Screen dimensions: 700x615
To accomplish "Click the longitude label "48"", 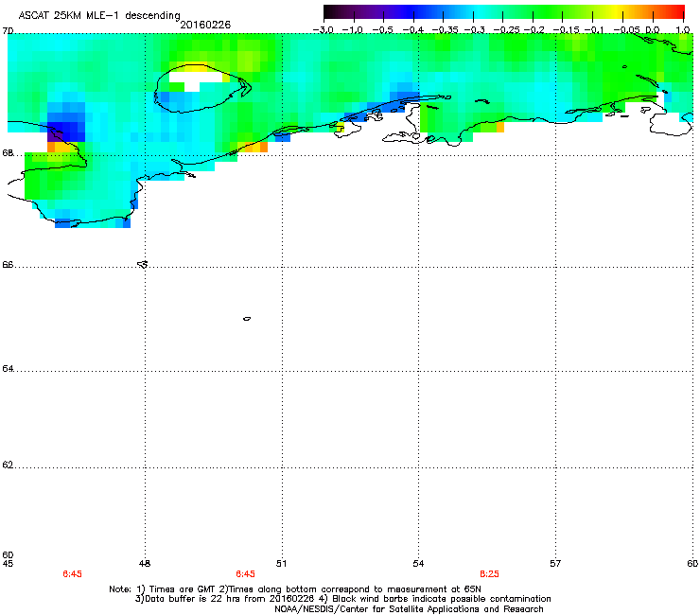I will (145, 564).
